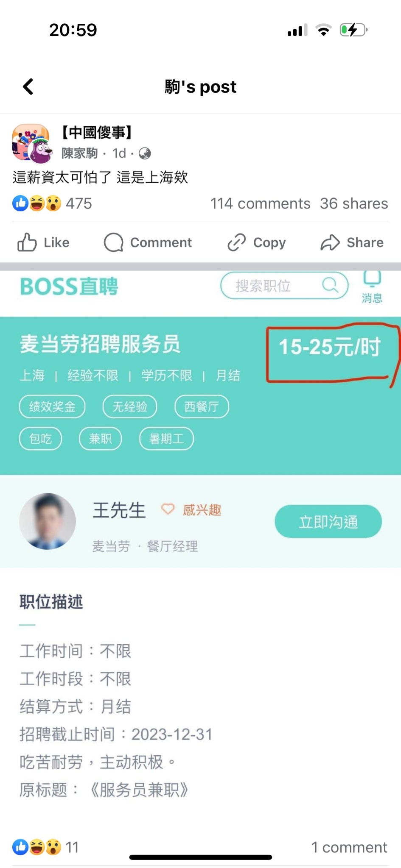Screen dimensions: 401x868
Task: Tap the 搜索职位 search field
Action: (x=284, y=286)
